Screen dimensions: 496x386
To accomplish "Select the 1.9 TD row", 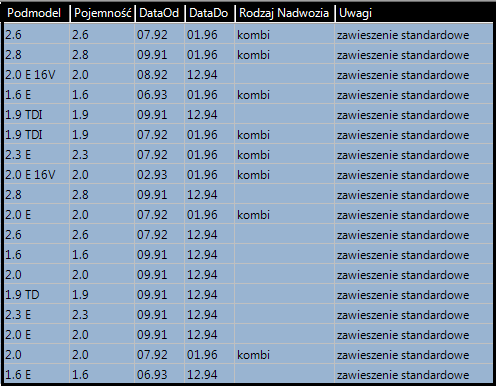I will pyautogui.click(x=248, y=294).
